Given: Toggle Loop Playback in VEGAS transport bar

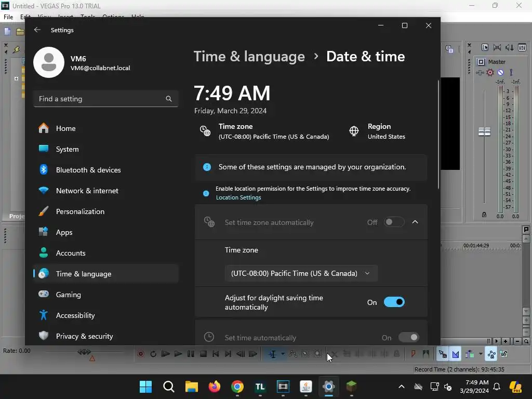Looking at the screenshot, I should [153, 354].
